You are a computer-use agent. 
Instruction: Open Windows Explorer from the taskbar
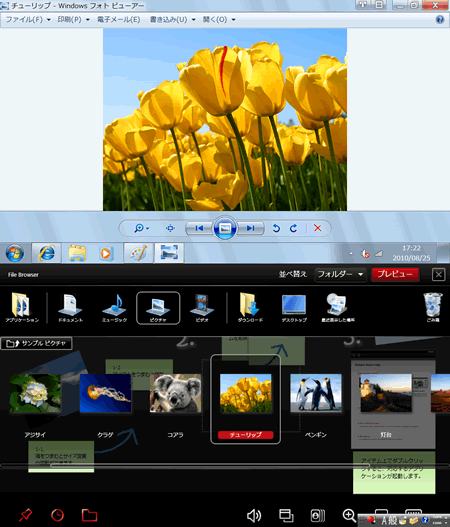pos(77,253)
